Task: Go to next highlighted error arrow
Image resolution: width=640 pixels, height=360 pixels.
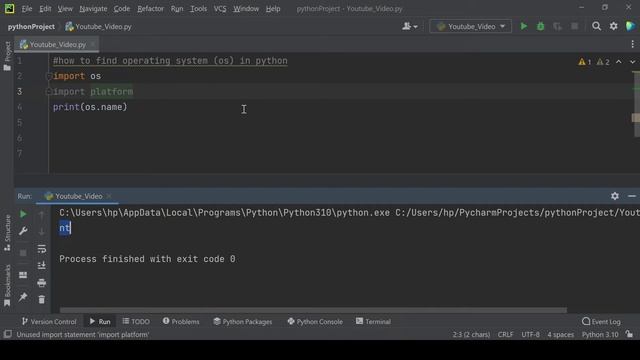Action: [x=632, y=62]
